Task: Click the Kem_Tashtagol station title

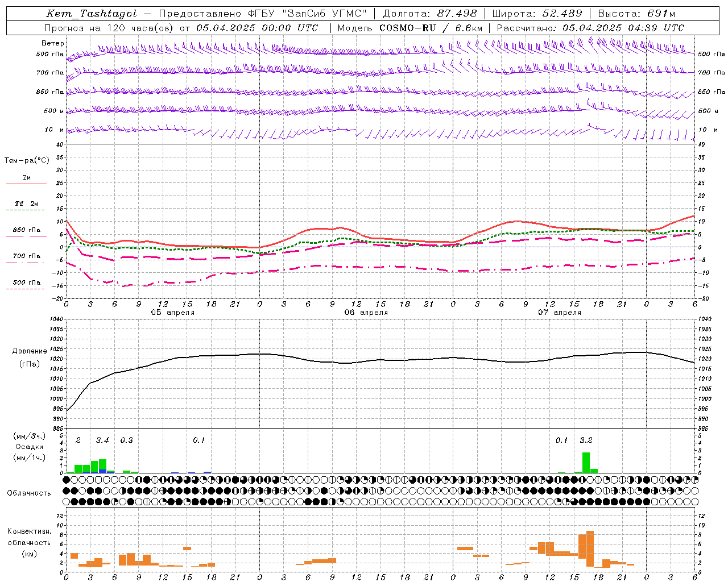Action: tap(92, 14)
